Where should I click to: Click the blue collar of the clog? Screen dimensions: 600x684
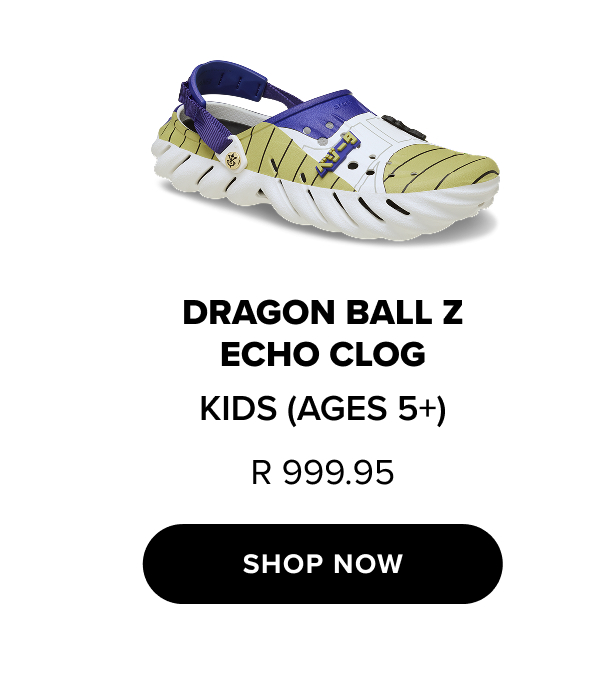(x=323, y=113)
